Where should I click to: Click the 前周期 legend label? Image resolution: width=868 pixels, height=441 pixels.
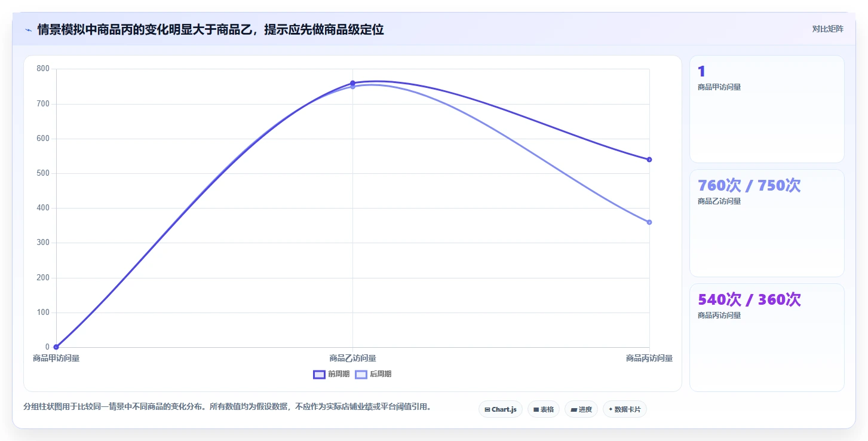[339, 375]
